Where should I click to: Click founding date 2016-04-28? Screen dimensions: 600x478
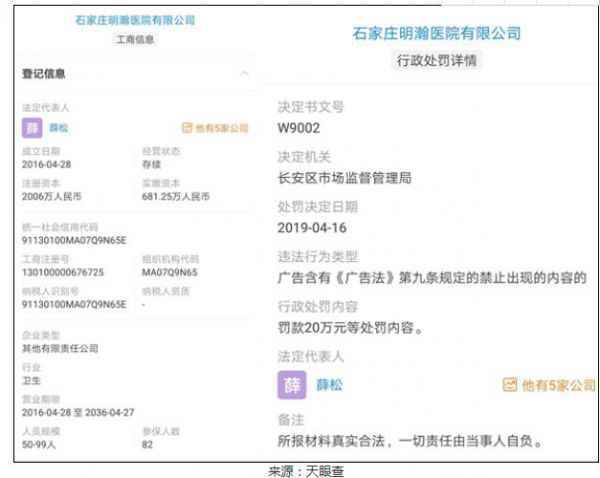tap(47, 165)
